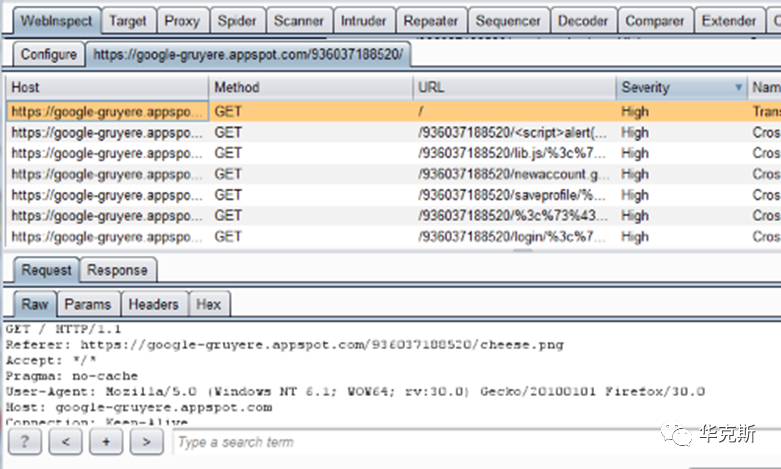
Task: Click the Host column header
Action: pos(107,88)
